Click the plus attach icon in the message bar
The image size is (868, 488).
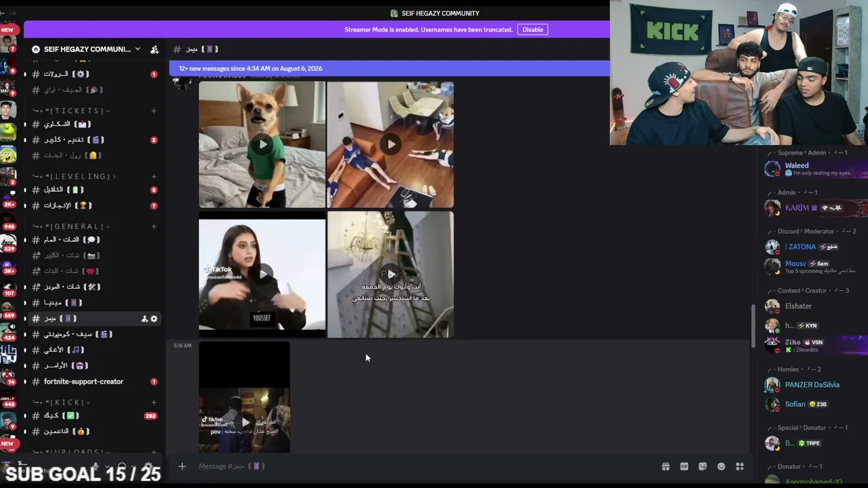point(182,466)
